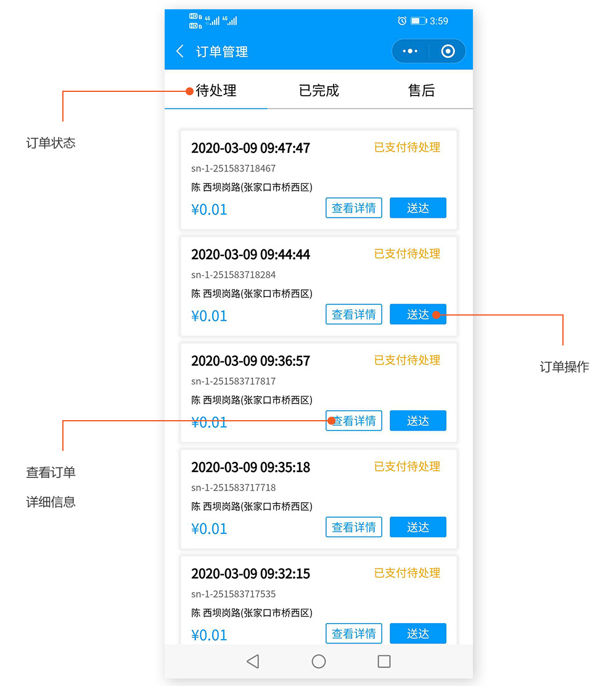Tap 送达 on the 09:35:18 order
Screen dimensions: 616x686
417,527
